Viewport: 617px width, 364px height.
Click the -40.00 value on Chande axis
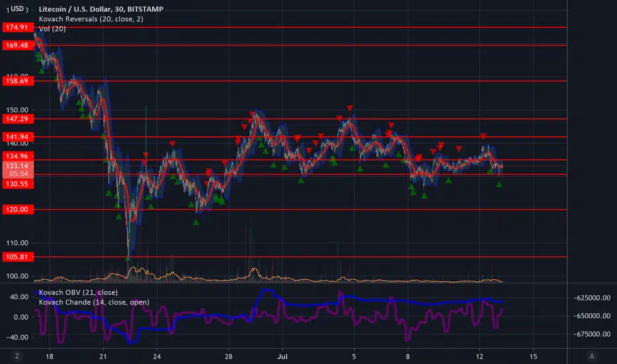coord(17,338)
